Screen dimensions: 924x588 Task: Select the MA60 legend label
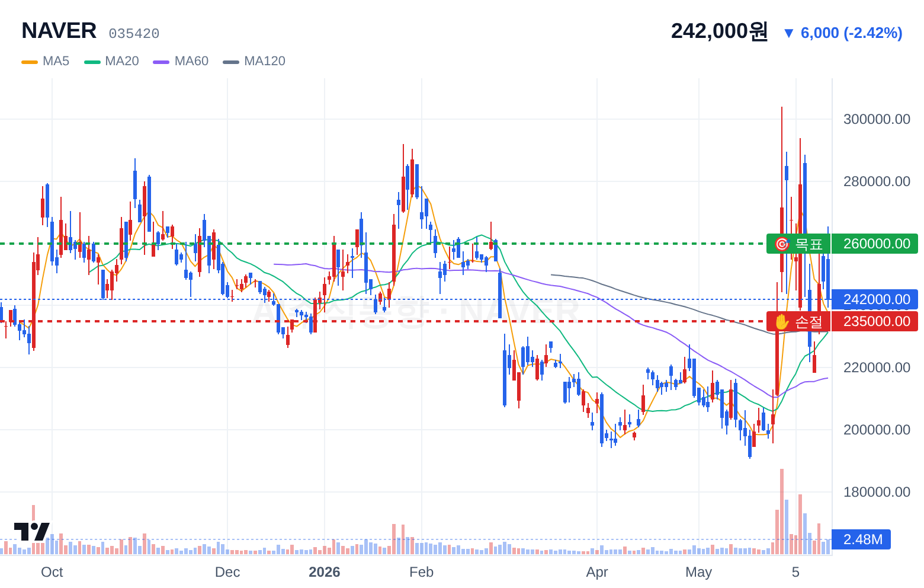[191, 61]
